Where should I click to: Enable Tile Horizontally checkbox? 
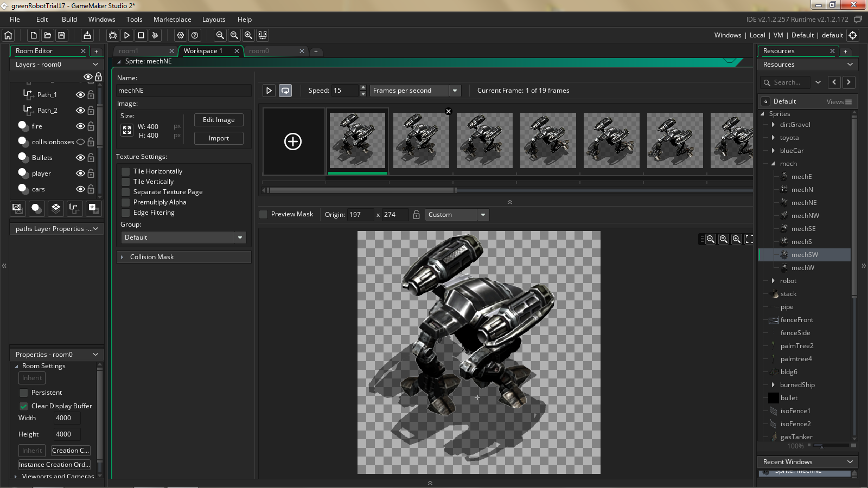[126, 171]
